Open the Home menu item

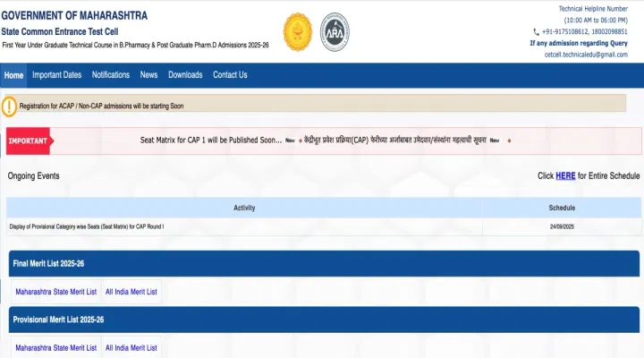[13, 75]
